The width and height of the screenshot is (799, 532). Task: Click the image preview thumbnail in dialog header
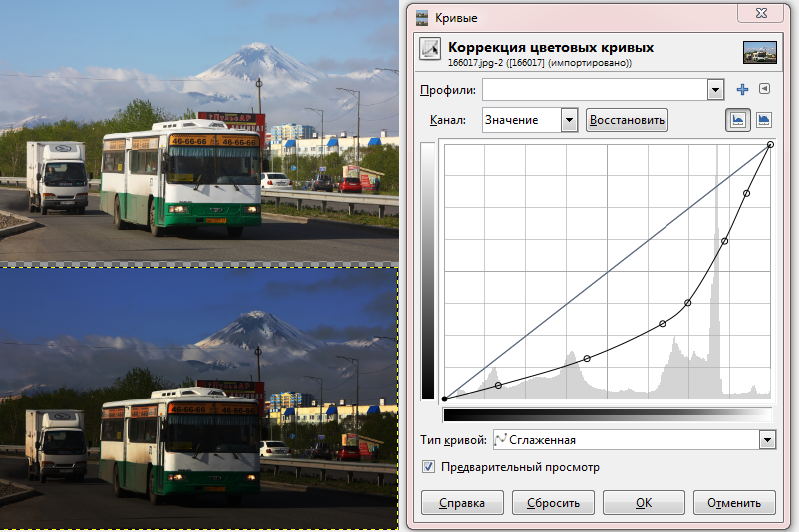[x=760, y=52]
